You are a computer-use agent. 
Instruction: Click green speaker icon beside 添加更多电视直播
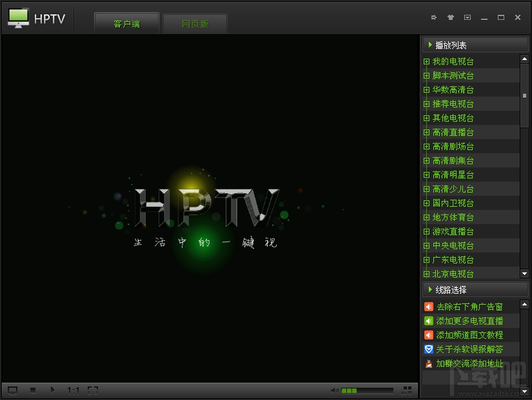[429, 321]
